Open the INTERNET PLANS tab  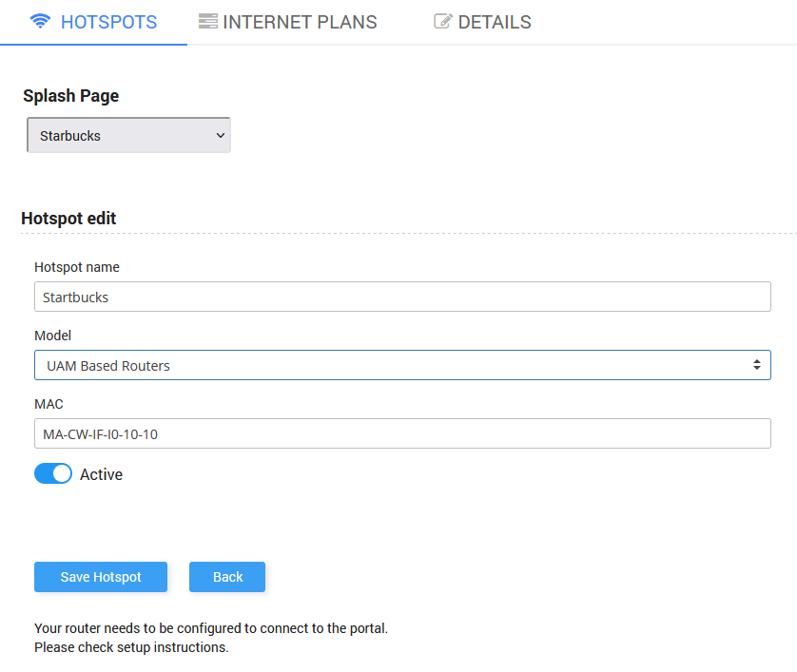tap(299, 22)
